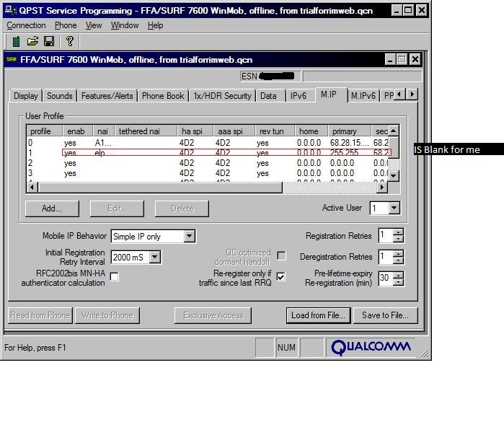Click the primary column header
Viewport: 504px width, 430px height.
(x=350, y=131)
